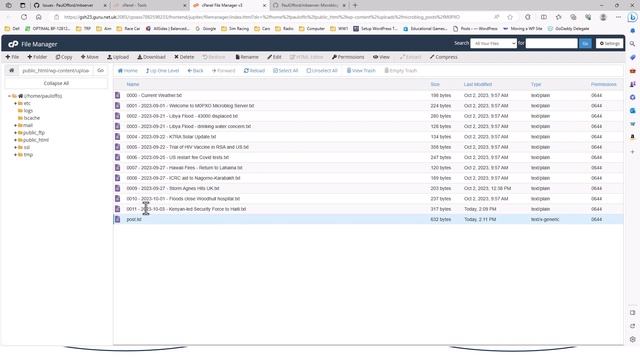Open the Upload tool
640x360 pixels.
click(118, 57)
